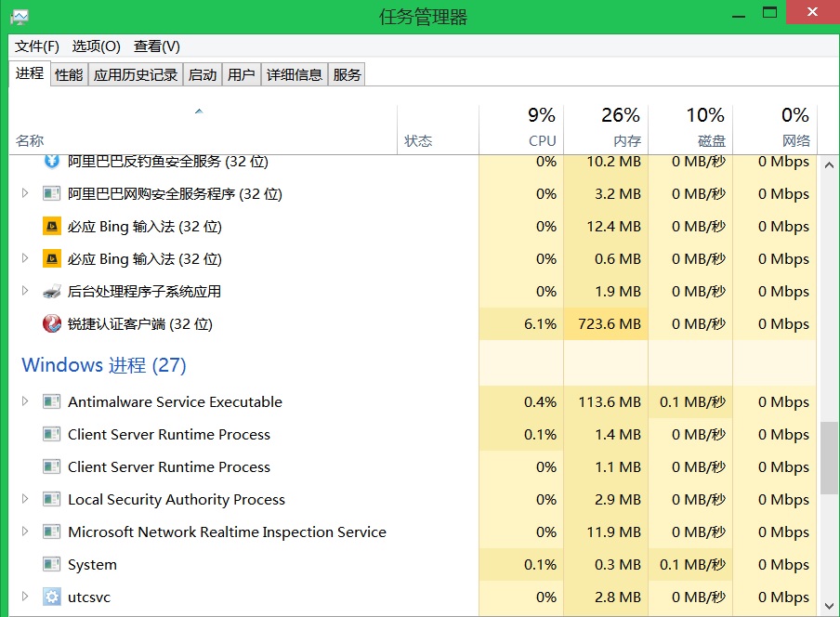Sort by the 网络 column header
This screenshot has height=617, width=840.
[775, 130]
